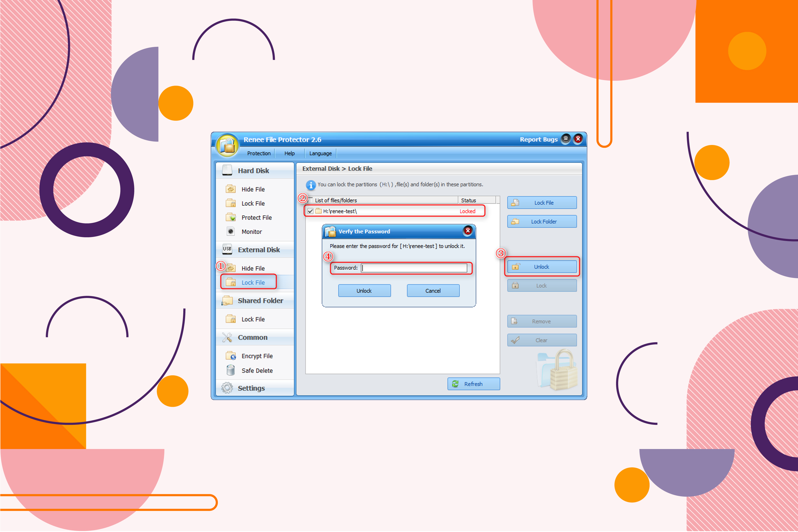798x532 pixels.
Task: Expand the Hard Disk section header
Action: coord(255,170)
